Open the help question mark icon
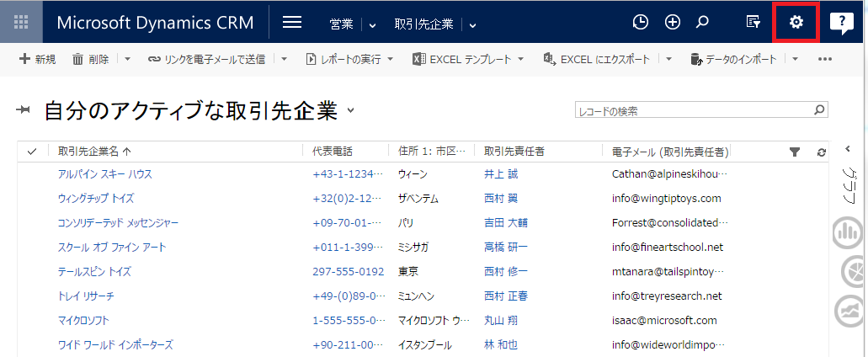 click(841, 24)
